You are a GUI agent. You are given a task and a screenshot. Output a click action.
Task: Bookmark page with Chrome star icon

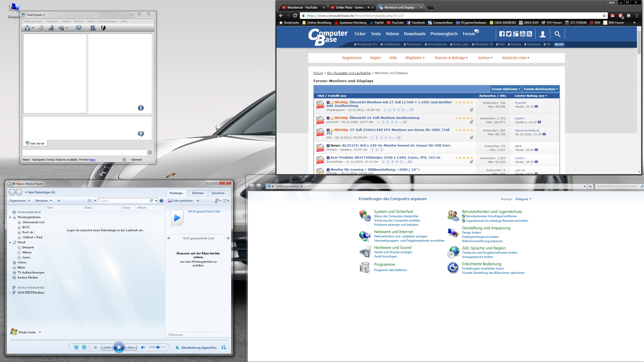(x=604, y=16)
